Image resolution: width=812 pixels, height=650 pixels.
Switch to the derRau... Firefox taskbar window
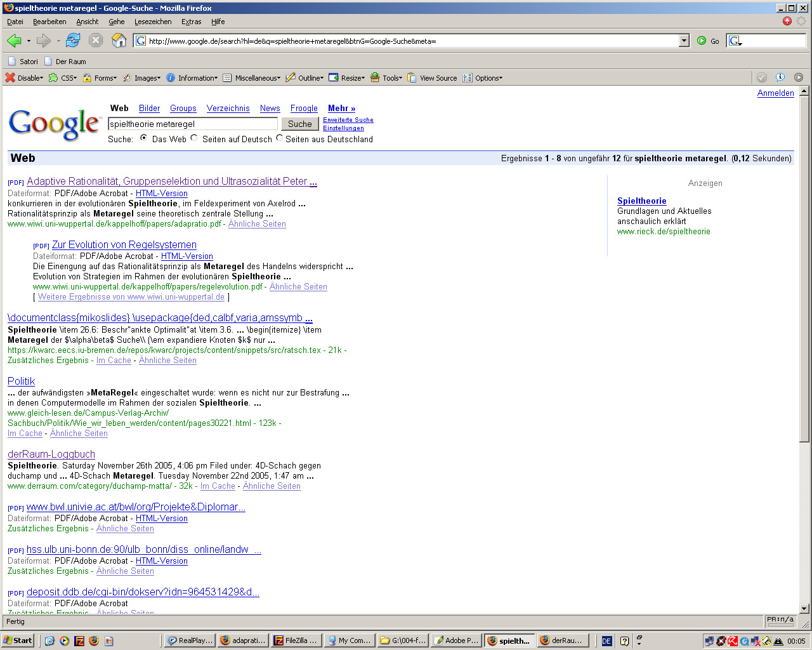pos(562,640)
